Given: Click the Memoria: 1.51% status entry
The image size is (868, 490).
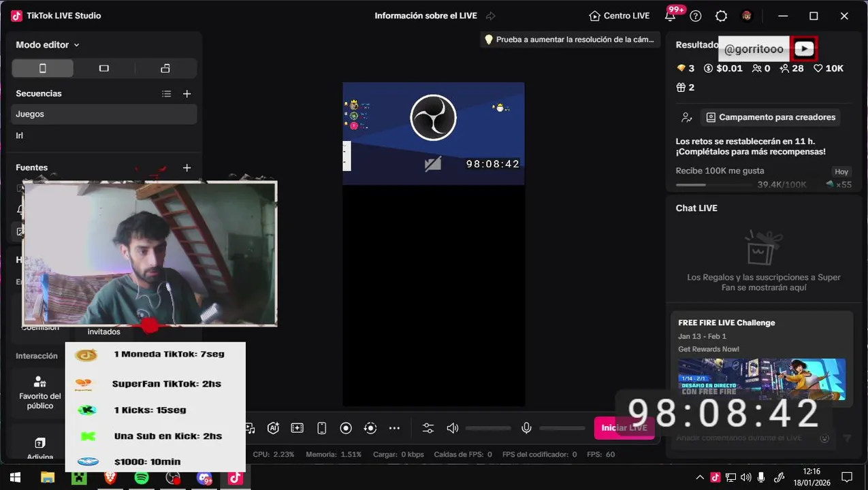Looking at the screenshot, I should click(x=334, y=454).
